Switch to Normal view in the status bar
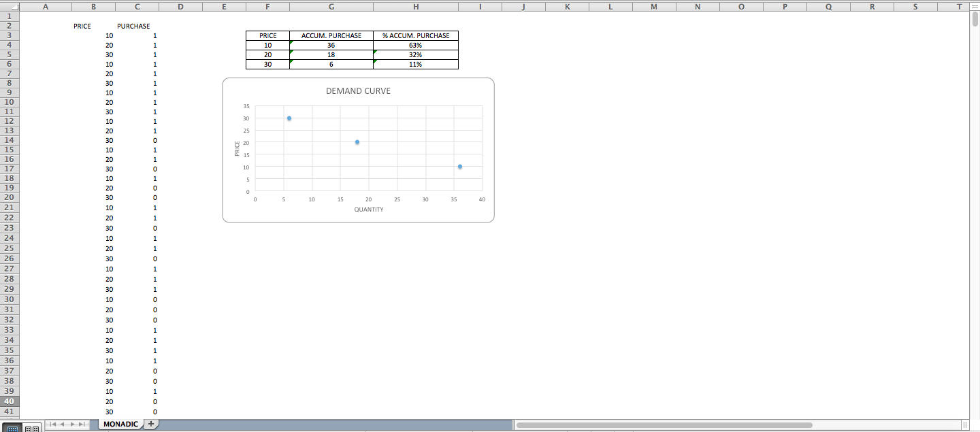This screenshot has width=980, height=432. point(14,429)
